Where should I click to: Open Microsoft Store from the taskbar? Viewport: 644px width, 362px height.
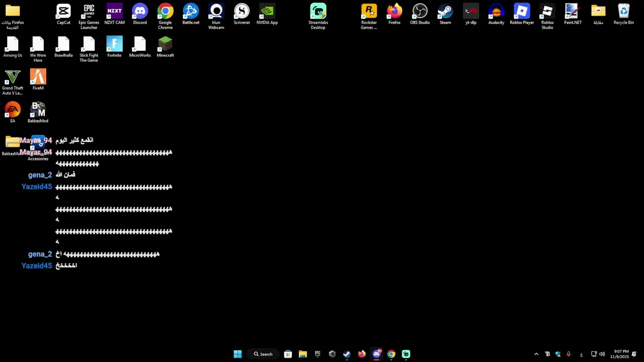point(288,354)
